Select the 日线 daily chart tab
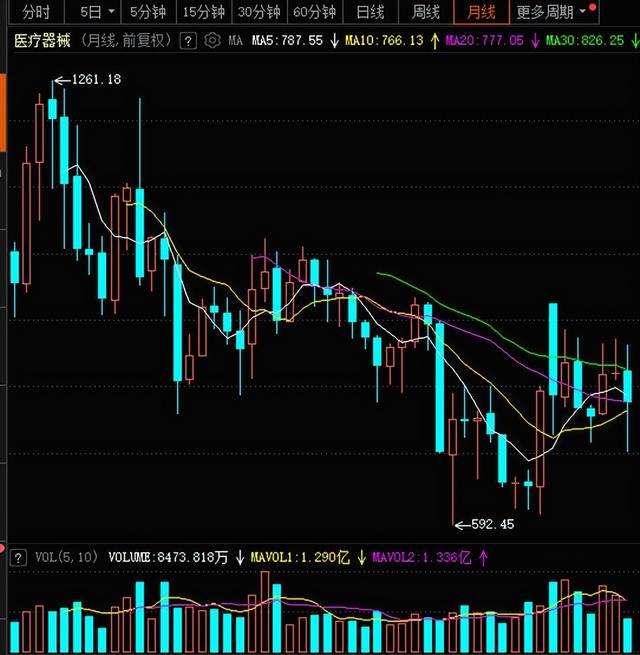The width and height of the screenshot is (640, 655). pos(370,12)
